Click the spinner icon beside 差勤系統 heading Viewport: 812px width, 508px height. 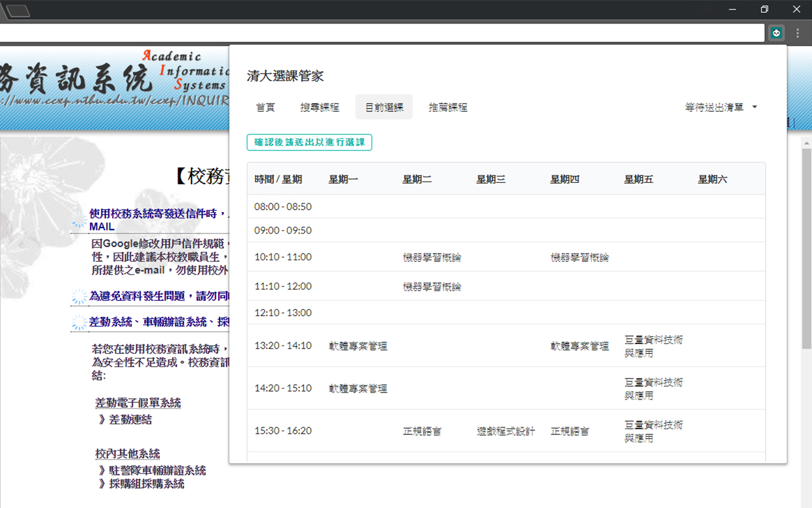79,323
